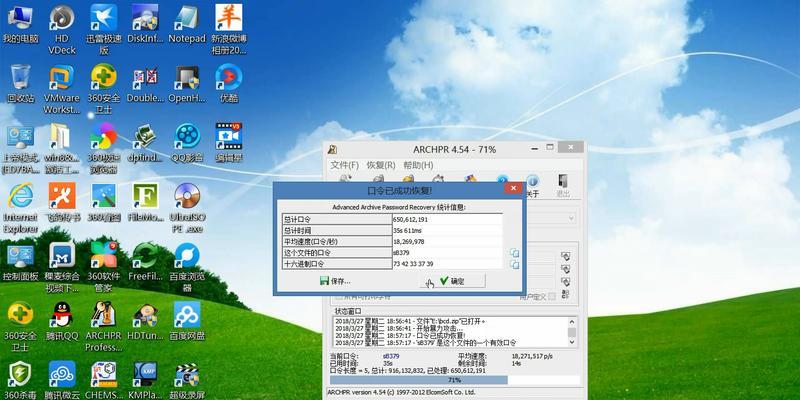The image size is (800, 400).
Task: Open the OpenHardware desktop shortcut
Action: click(x=187, y=84)
